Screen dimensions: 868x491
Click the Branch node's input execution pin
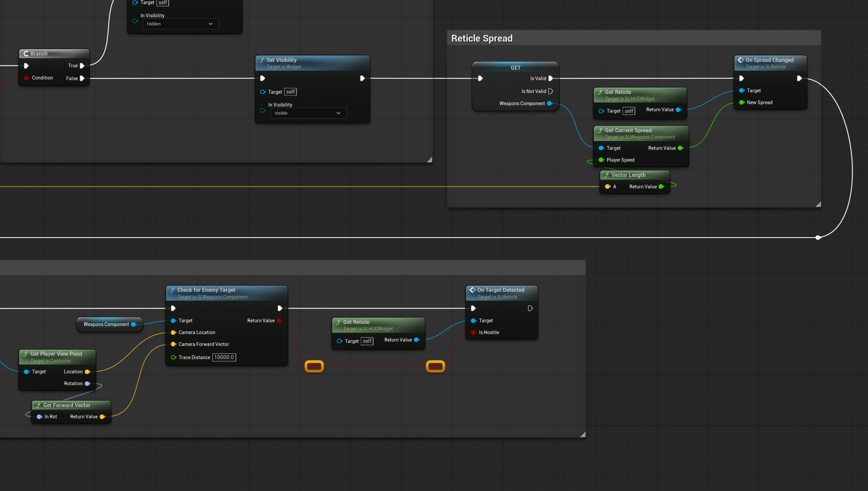(x=26, y=66)
